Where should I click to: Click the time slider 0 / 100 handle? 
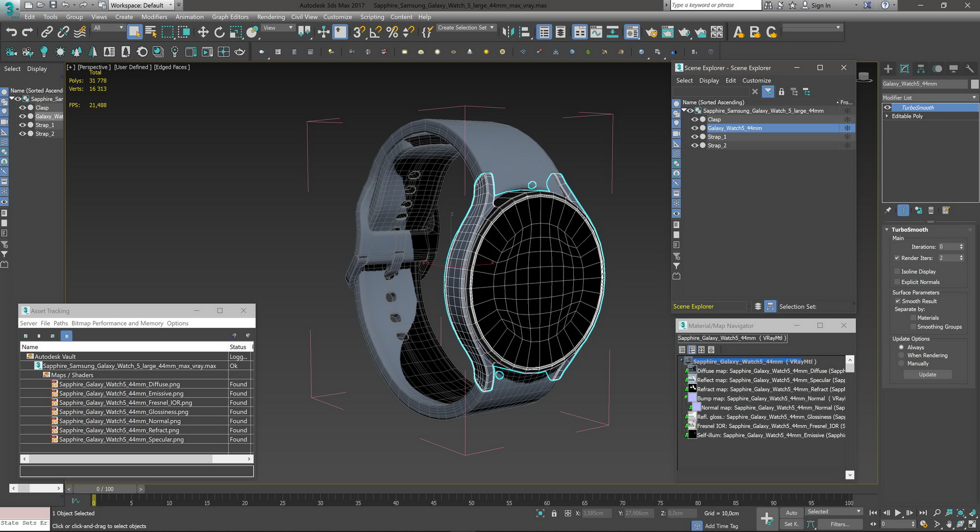coord(105,489)
